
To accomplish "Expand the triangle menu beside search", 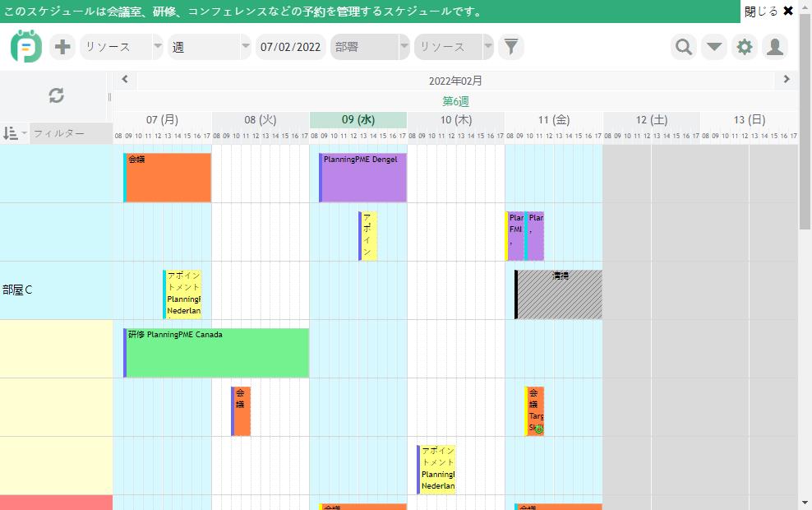I will 714,47.
